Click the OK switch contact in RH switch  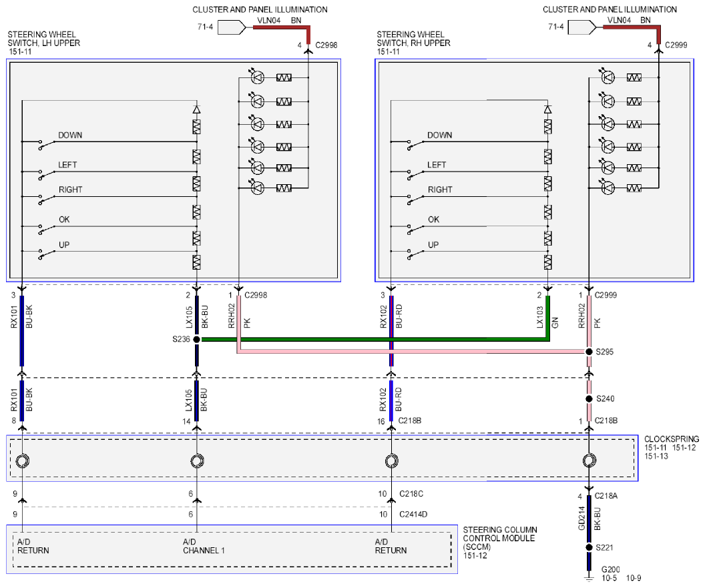[x=416, y=230]
